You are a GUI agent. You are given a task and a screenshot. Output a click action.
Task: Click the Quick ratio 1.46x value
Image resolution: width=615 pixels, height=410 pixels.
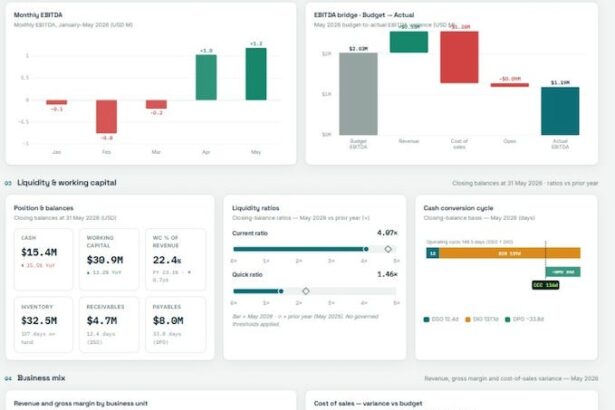click(x=387, y=274)
